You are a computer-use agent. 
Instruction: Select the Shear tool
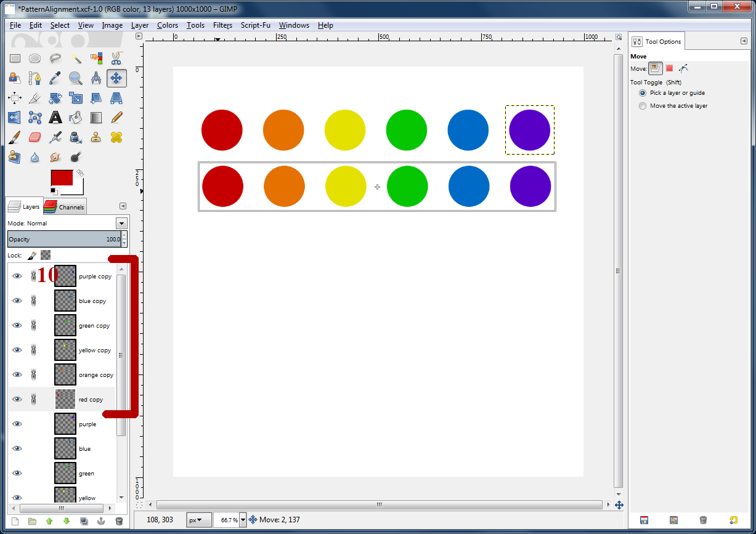tap(96, 98)
